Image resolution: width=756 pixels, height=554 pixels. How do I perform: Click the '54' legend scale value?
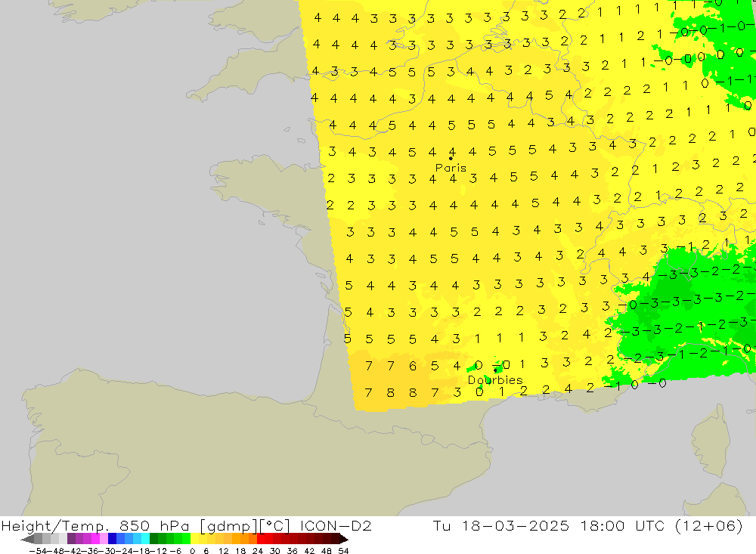point(343,551)
